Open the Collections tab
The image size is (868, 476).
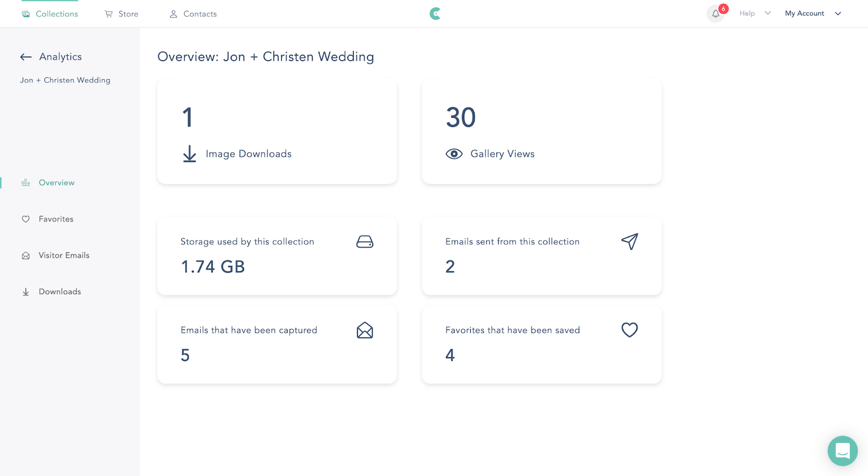(50, 14)
